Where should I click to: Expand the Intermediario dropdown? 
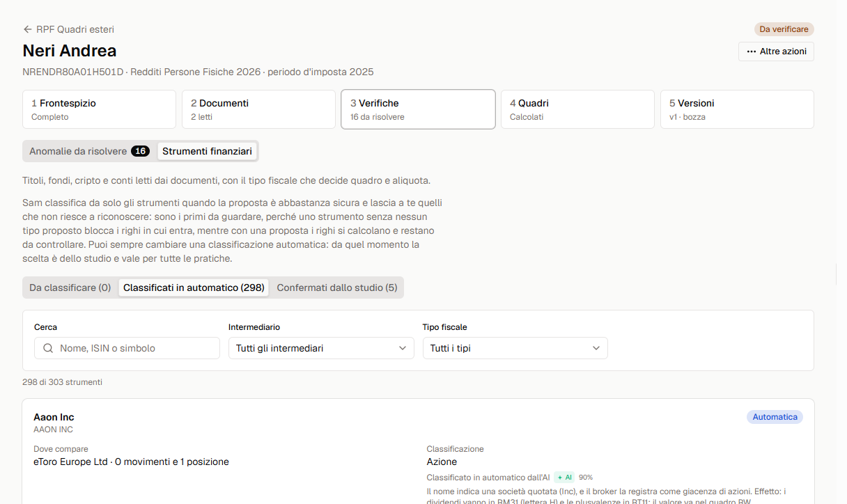[321, 348]
